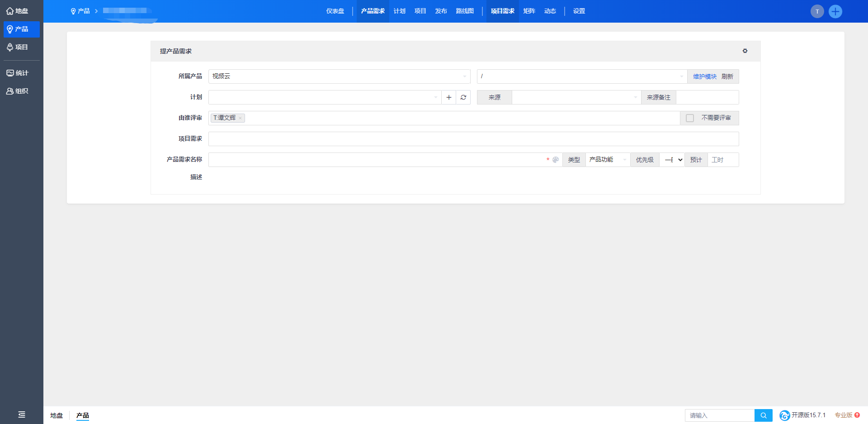Switch to 发布 tab

[441, 11]
